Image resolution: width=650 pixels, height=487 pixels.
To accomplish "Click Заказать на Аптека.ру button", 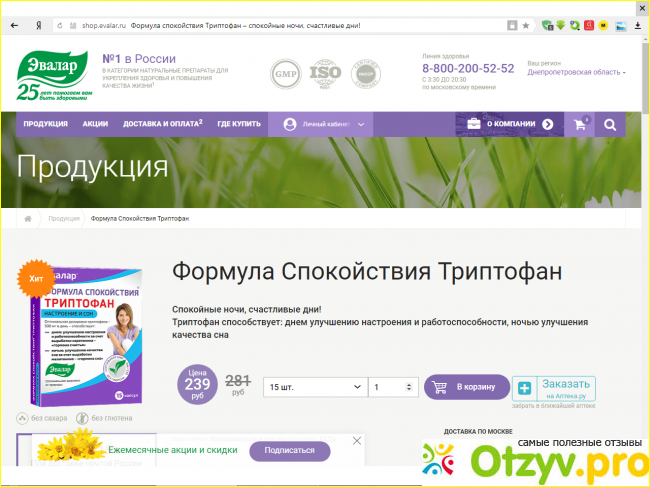I will point(555,388).
